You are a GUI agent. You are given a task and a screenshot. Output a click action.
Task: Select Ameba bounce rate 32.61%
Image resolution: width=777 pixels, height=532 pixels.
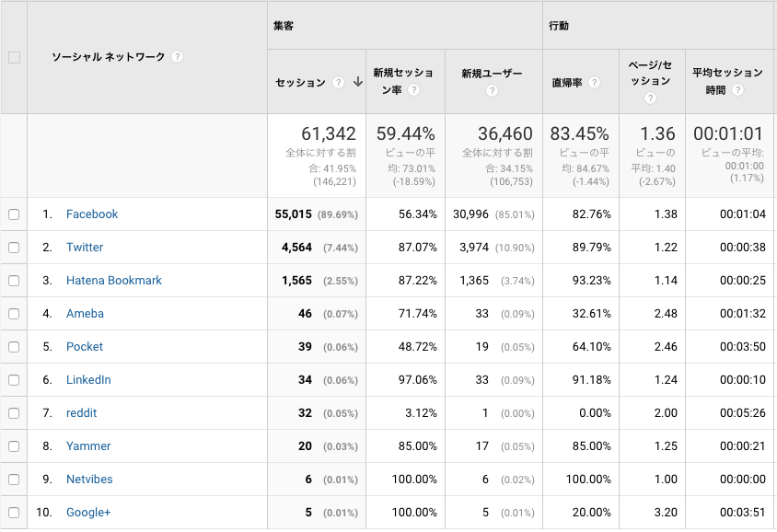coord(592,314)
